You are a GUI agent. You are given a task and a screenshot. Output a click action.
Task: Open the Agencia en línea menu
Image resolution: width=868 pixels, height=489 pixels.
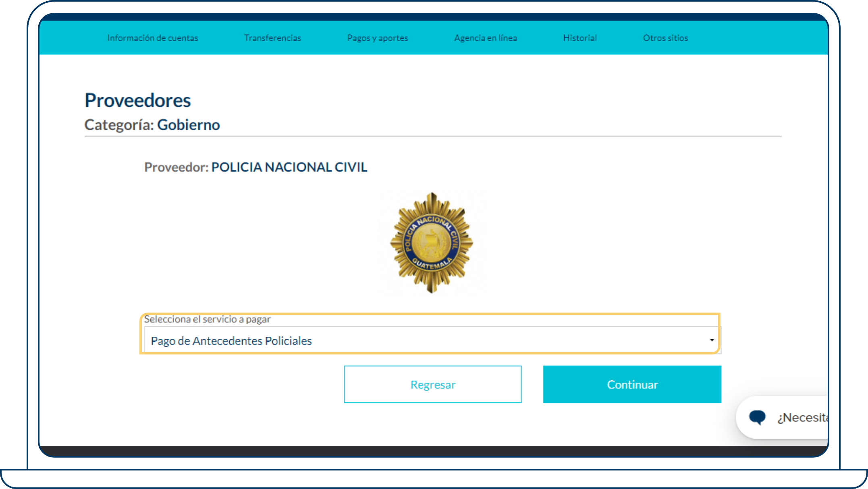point(485,38)
